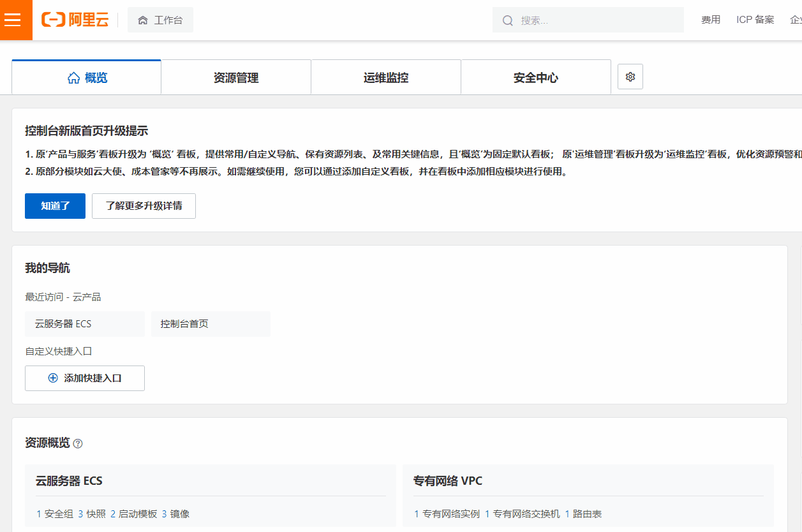The width and height of the screenshot is (802, 532).
Task: Open dashboard settings gear icon
Action: pyautogui.click(x=630, y=77)
